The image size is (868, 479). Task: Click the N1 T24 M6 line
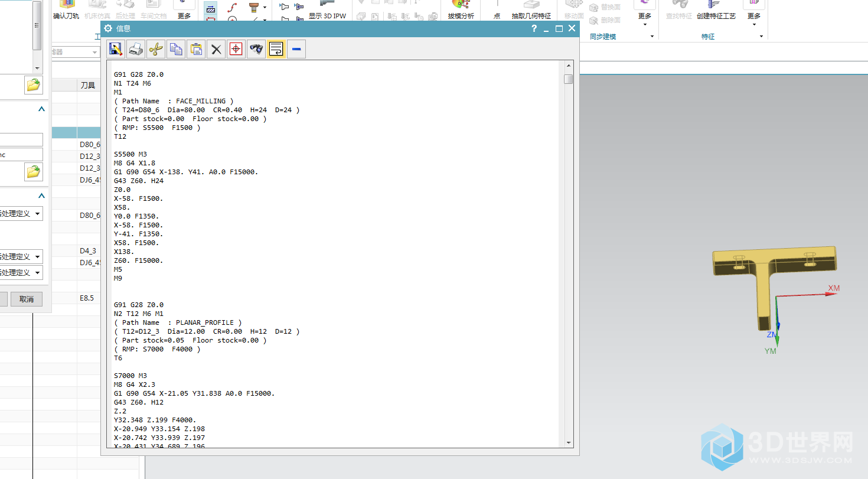pyautogui.click(x=132, y=83)
